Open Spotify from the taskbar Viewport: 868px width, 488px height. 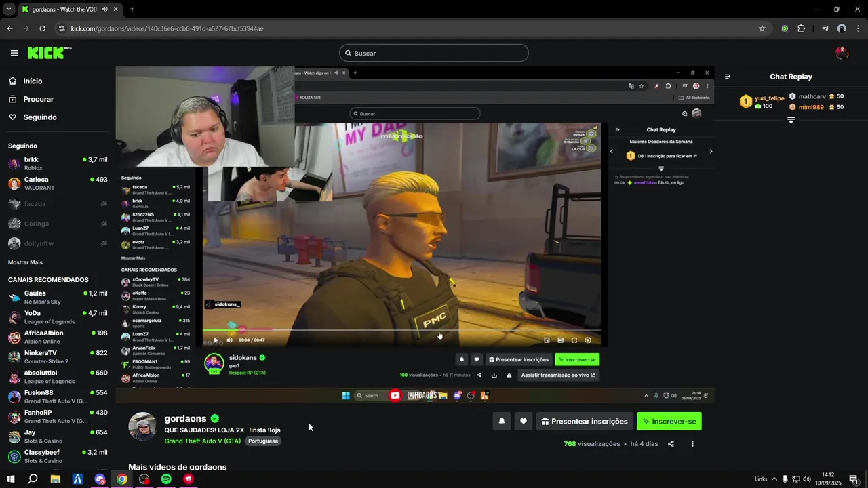[166, 479]
